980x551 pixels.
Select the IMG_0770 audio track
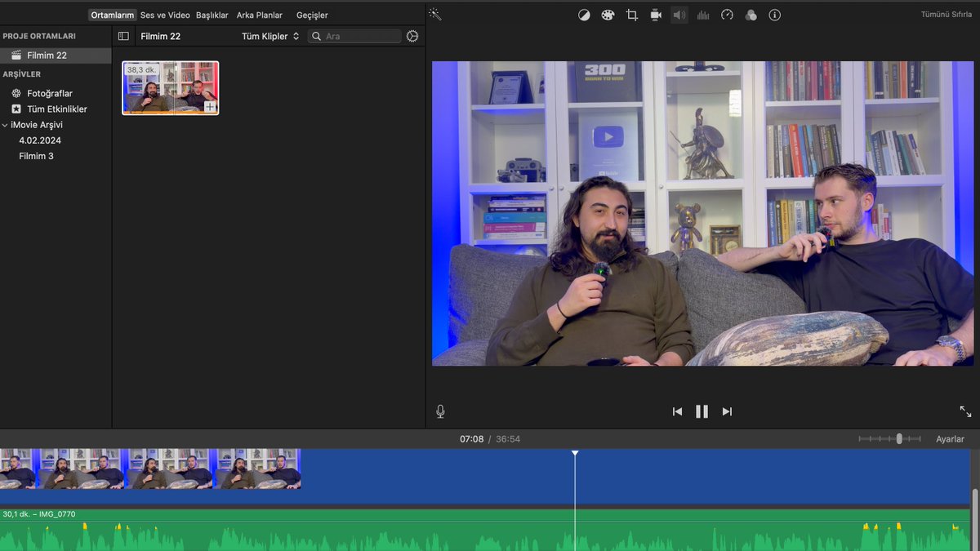486,531
